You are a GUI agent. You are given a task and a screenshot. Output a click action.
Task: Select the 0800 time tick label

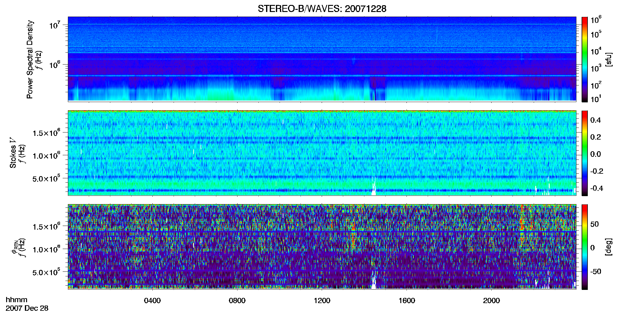coord(237,301)
